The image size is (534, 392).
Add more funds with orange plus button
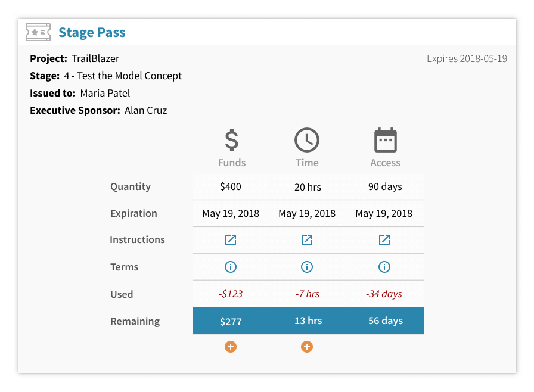[x=231, y=347]
